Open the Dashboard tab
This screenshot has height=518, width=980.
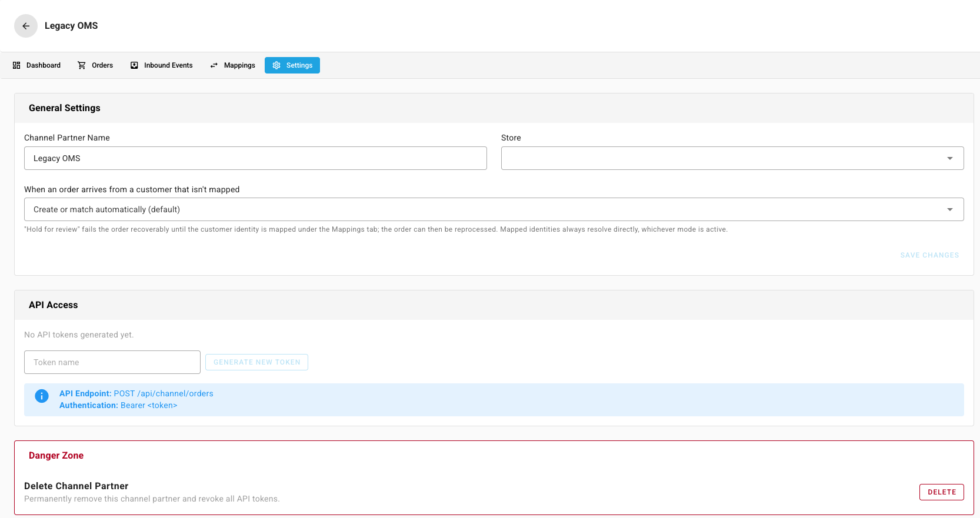tap(36, 65)
